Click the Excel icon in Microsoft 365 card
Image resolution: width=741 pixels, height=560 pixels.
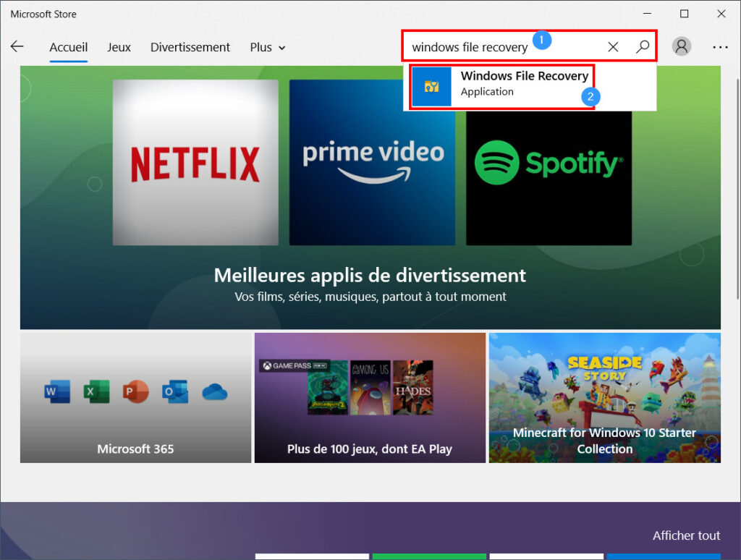96,391
